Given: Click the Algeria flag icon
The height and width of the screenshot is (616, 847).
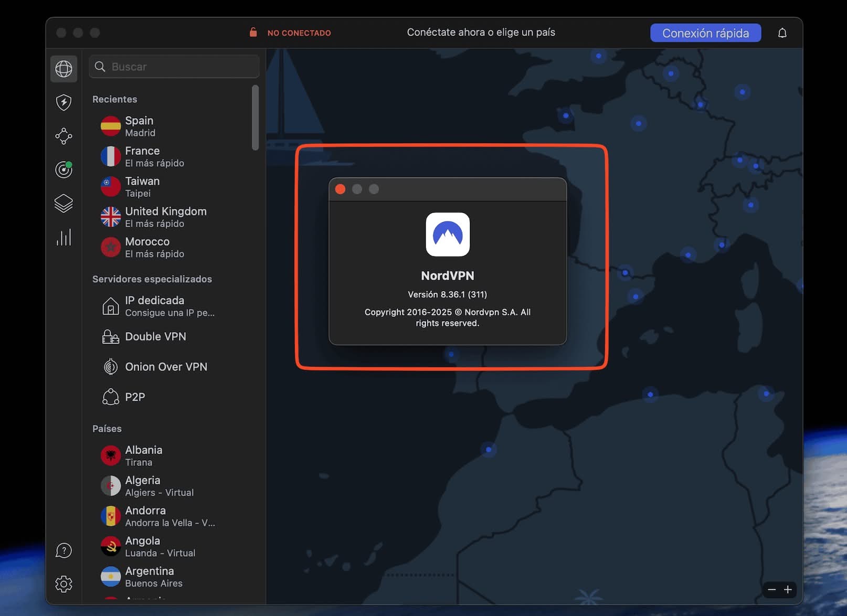Looking at the screenshot, I should (x=111, y=486).
